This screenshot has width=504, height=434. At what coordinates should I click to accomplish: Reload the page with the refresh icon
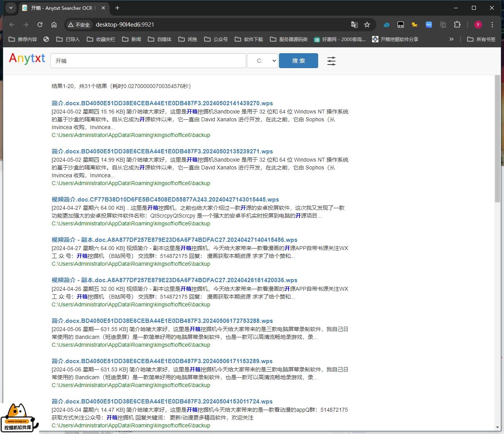point(40,25)
